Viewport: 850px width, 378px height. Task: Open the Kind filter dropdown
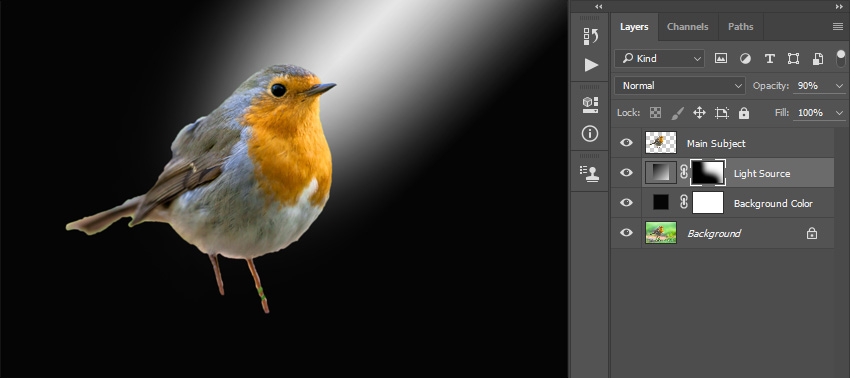pos(659,59)
